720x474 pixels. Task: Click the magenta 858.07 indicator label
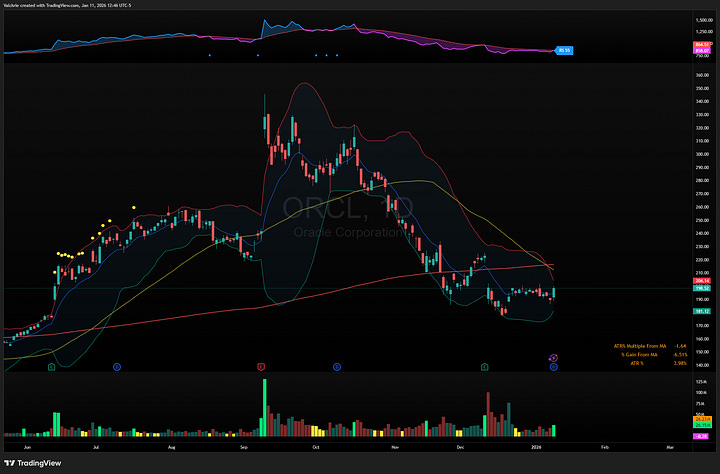(x=702, y=51)
